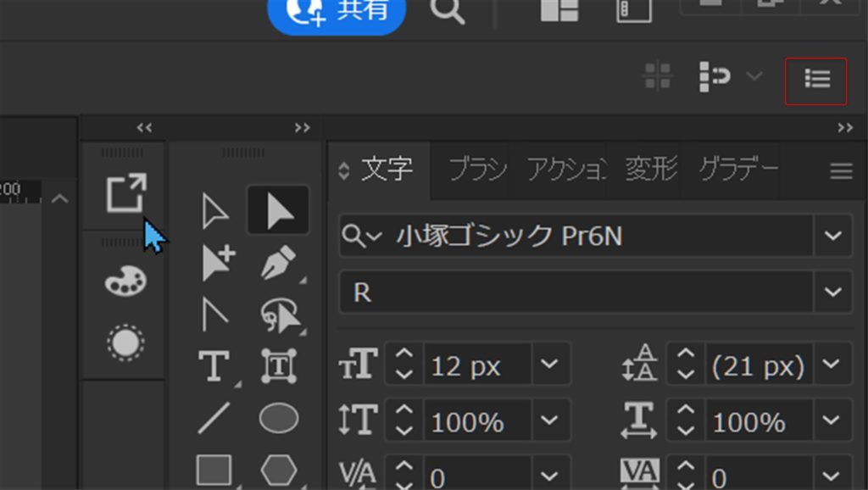Switch to the ブラシ tab
The image size is (868, 490).
477,170
